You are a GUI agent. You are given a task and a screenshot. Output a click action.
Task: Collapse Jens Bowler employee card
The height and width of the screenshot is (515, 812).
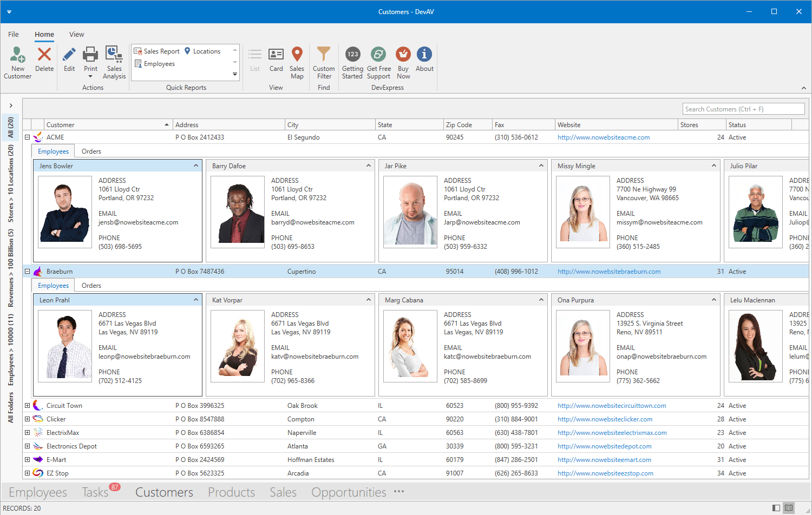coord(196,166)
